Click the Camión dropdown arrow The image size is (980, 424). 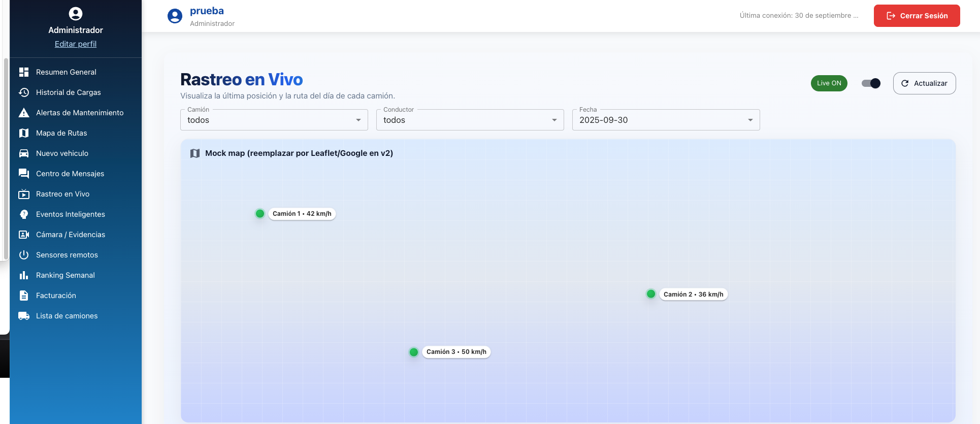[358, 120]
